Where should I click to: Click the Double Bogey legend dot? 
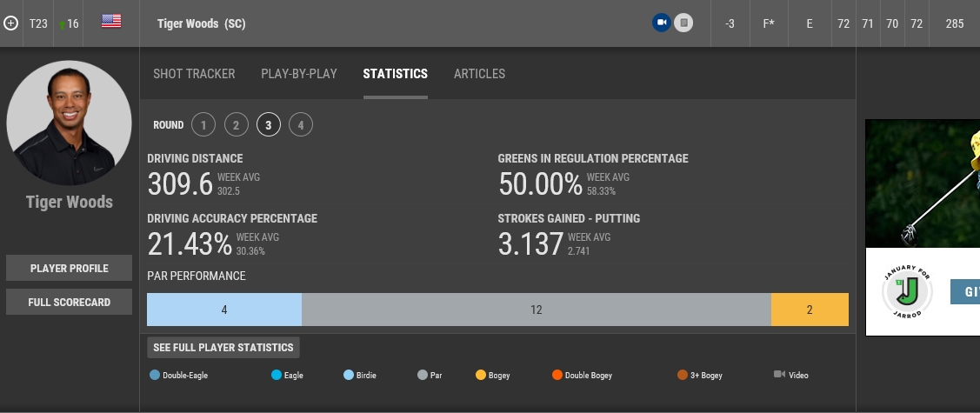557,376
